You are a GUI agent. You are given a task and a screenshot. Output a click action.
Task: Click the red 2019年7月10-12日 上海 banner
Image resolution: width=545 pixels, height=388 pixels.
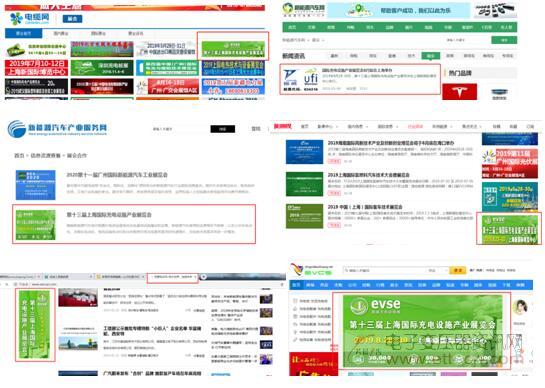(36, 68)
